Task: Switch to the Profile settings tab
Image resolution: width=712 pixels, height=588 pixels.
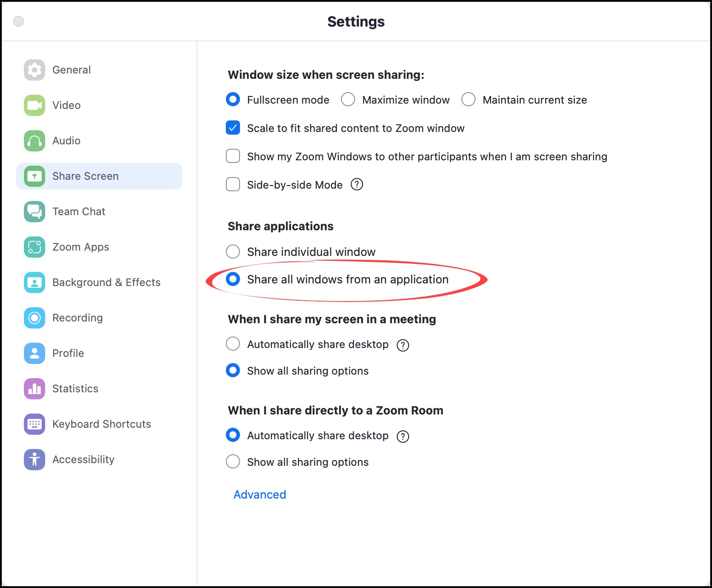Action: 68,353
